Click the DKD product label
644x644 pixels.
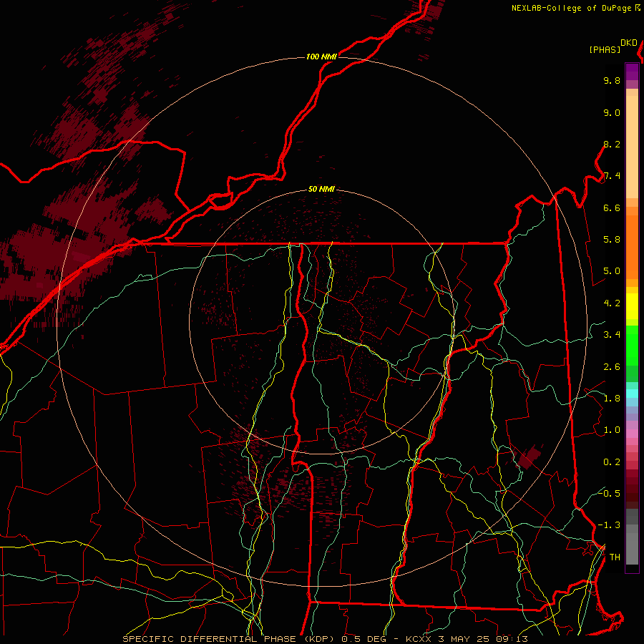coord(628,43)
